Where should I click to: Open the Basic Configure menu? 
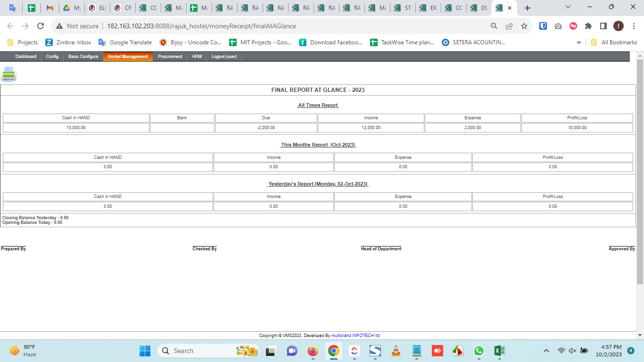(x=83, y=57)
